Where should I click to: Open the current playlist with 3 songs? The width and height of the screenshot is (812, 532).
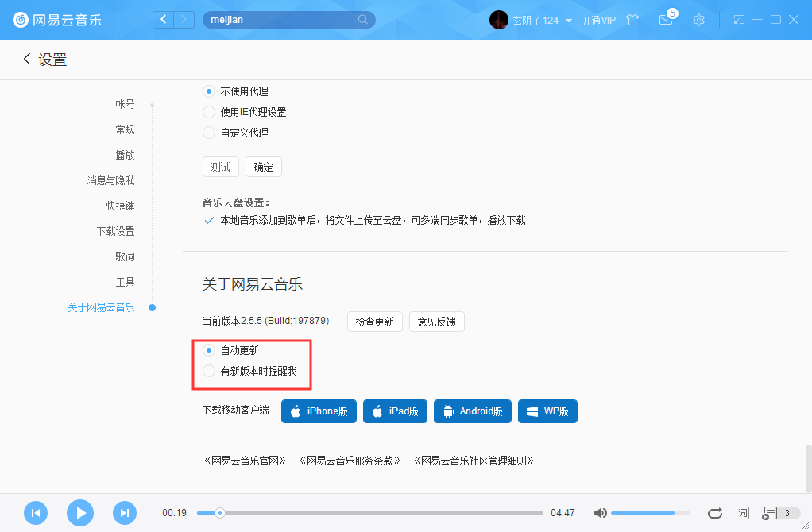[x=771, y=513]
